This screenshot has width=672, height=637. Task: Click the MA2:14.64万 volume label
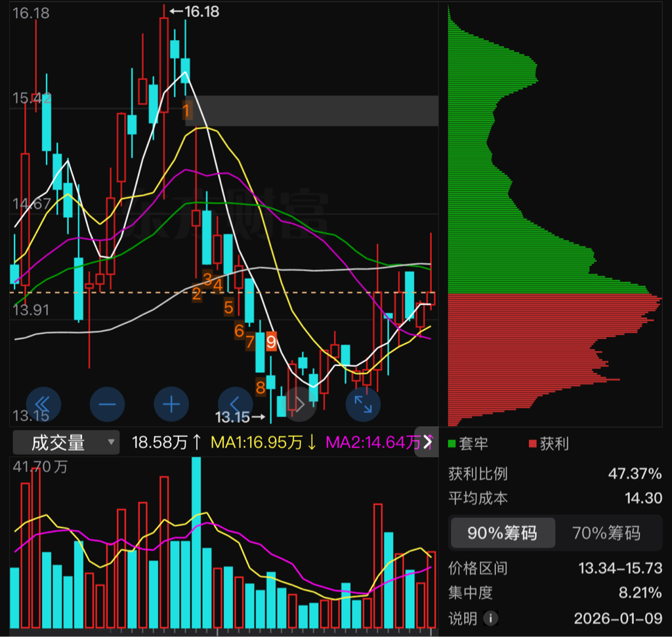point(373,443)
